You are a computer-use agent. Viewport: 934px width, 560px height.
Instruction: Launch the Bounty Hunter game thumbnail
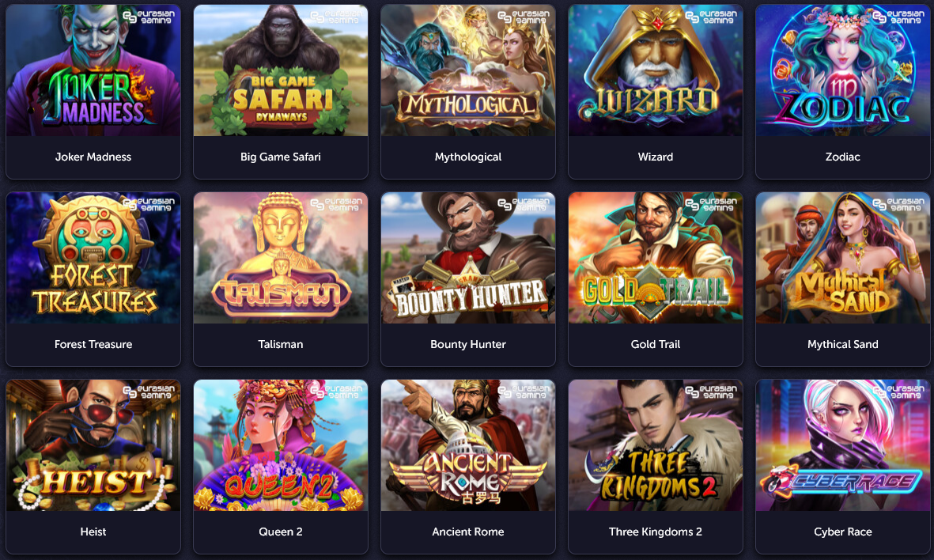468,258
